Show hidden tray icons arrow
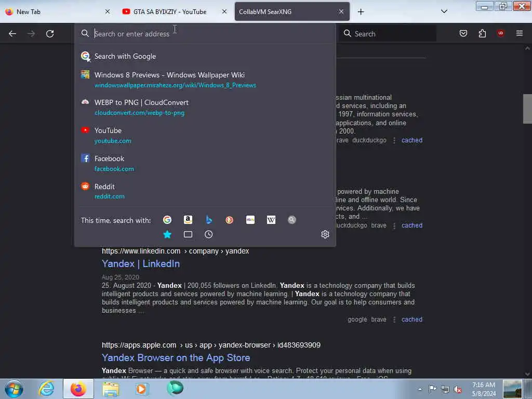This screenshot has height=399, width=532. 420,389
